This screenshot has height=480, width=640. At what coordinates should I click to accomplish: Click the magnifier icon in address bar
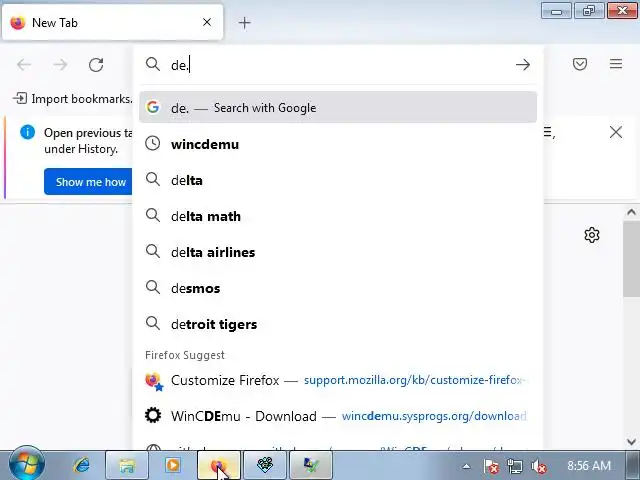coord(153,64)
